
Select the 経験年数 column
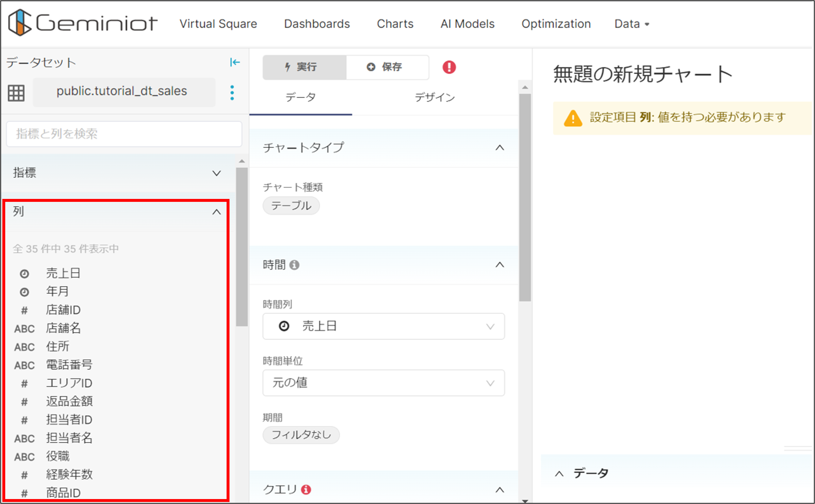point(69,475)
